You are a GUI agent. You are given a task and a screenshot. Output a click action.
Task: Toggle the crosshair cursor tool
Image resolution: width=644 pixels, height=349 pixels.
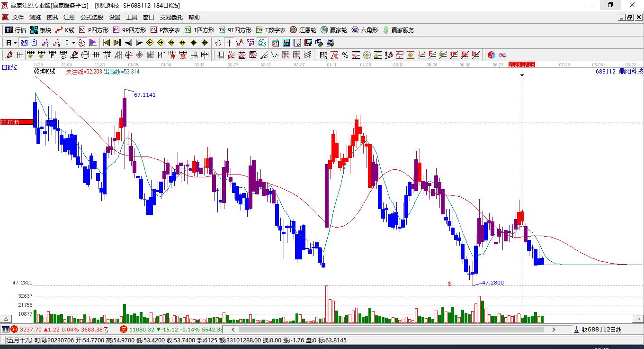(x=229, y=43)
